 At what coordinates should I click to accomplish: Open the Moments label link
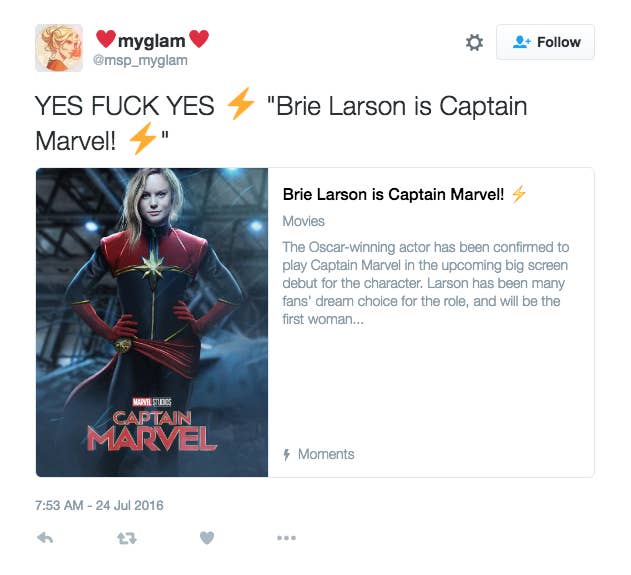(326, 454)
